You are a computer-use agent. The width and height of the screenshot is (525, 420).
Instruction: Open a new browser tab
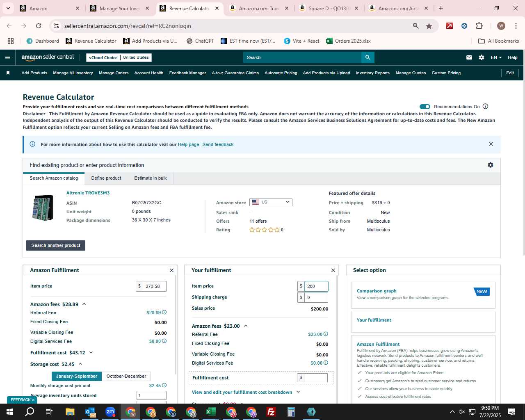coord(441,8)
